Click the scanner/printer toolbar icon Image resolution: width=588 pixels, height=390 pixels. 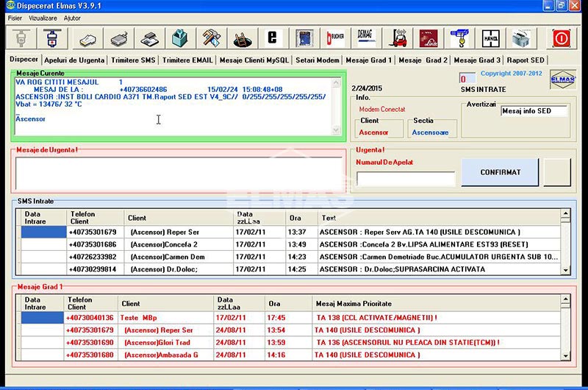[x=150, y=38]
